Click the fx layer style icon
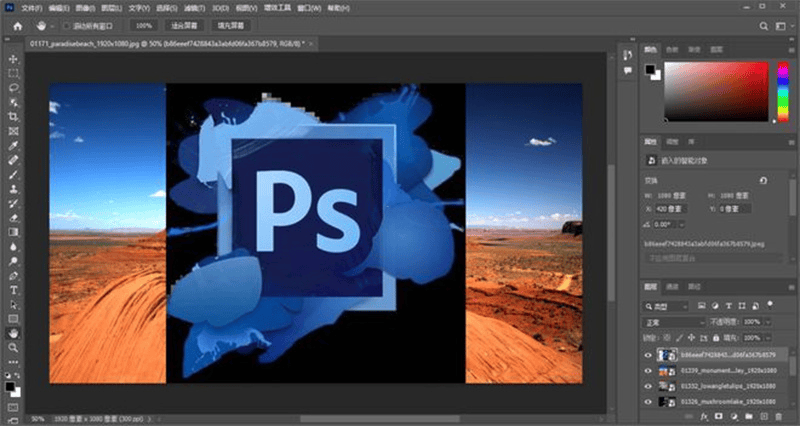Image resolution: width=800 pixels, height=426 pixels. coord(704,417)
